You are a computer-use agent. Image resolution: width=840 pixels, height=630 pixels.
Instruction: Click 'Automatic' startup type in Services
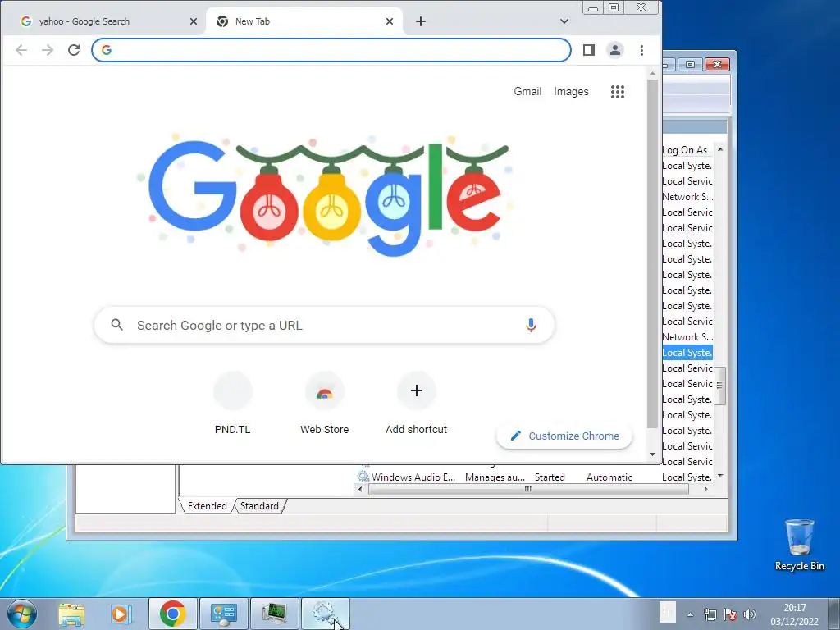[x=609, y=477]
